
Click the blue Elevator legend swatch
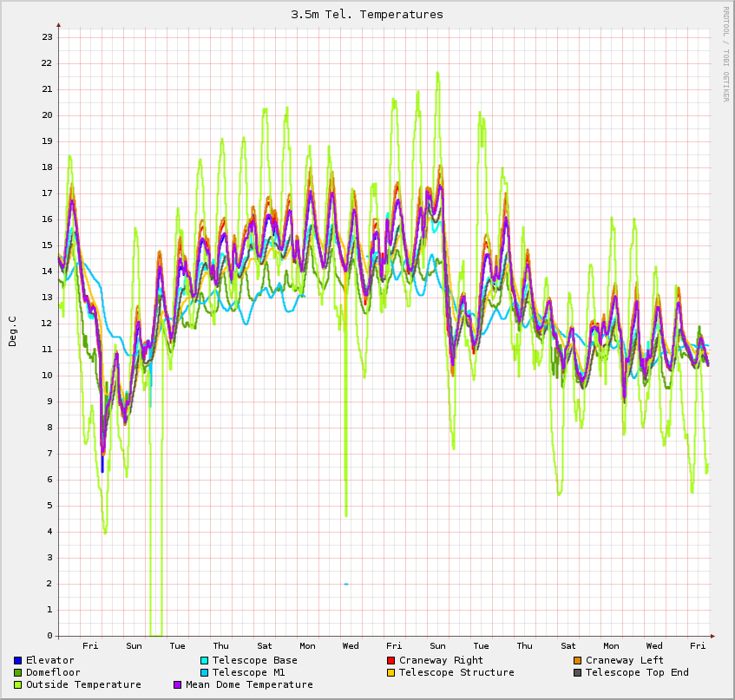click(17, 661)
